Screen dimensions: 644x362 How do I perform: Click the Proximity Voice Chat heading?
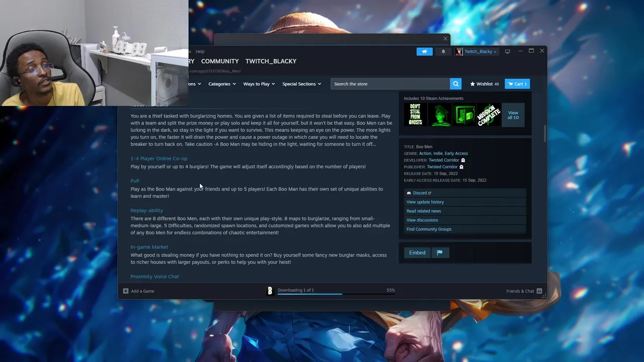pyautogui.click(x=154, y=277)
